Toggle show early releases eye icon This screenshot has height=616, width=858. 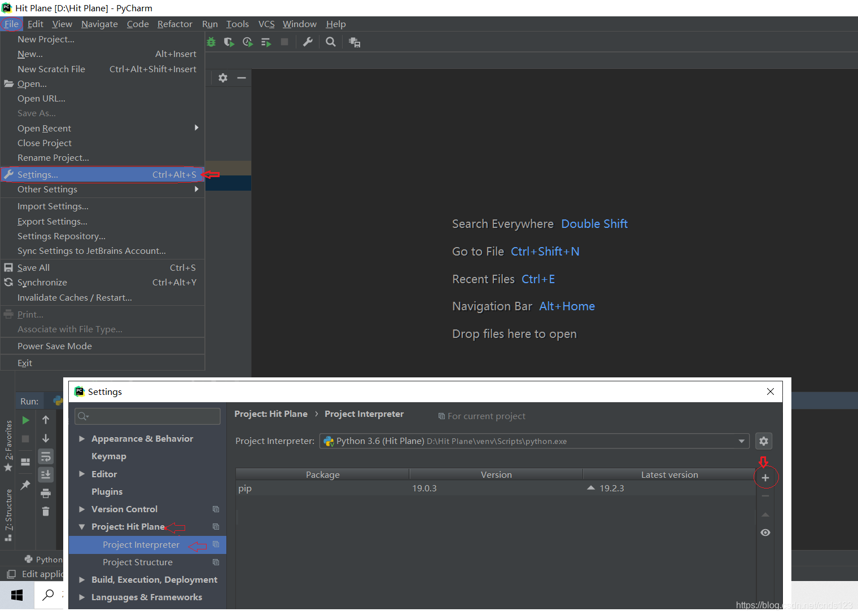pos(765,533)
